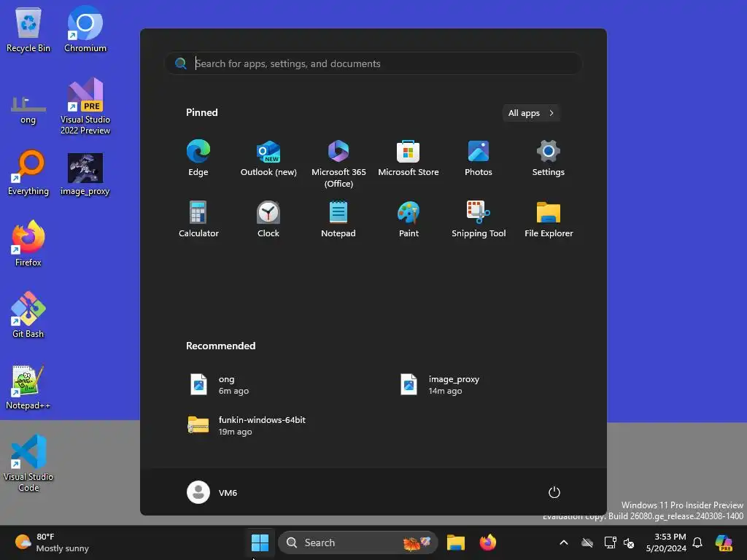747x560 pixels.
Task: Open Microsoft 365 (Office) app
Action: [338, 164]
